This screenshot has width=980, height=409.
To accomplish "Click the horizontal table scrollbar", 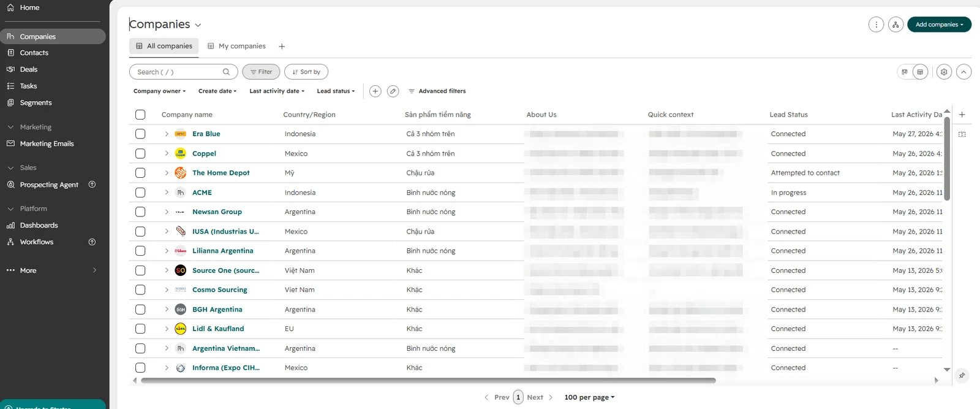I will (x=428, y=381).
